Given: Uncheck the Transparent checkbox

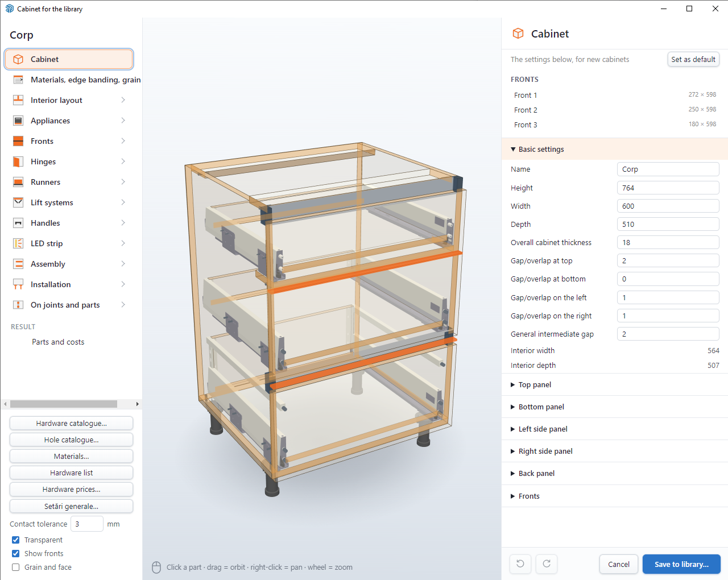Looking at the screenshot, I should pyautogui.click(x=16, y=540).
